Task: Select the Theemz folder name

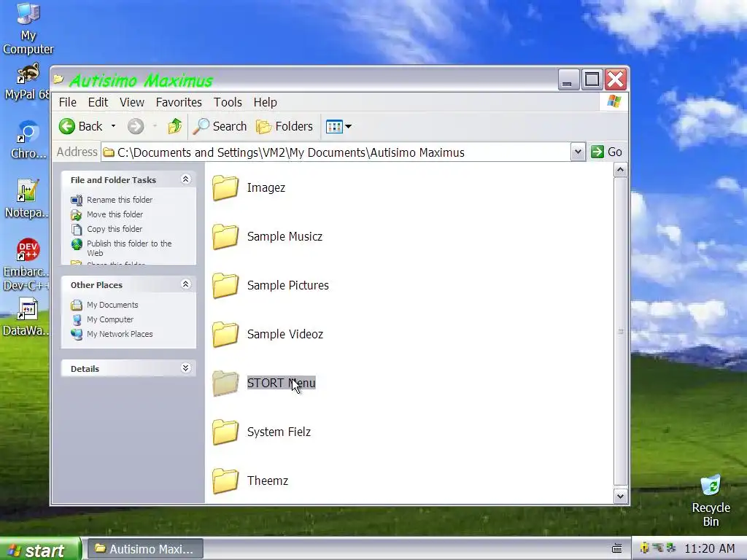Action: point(267,481)
